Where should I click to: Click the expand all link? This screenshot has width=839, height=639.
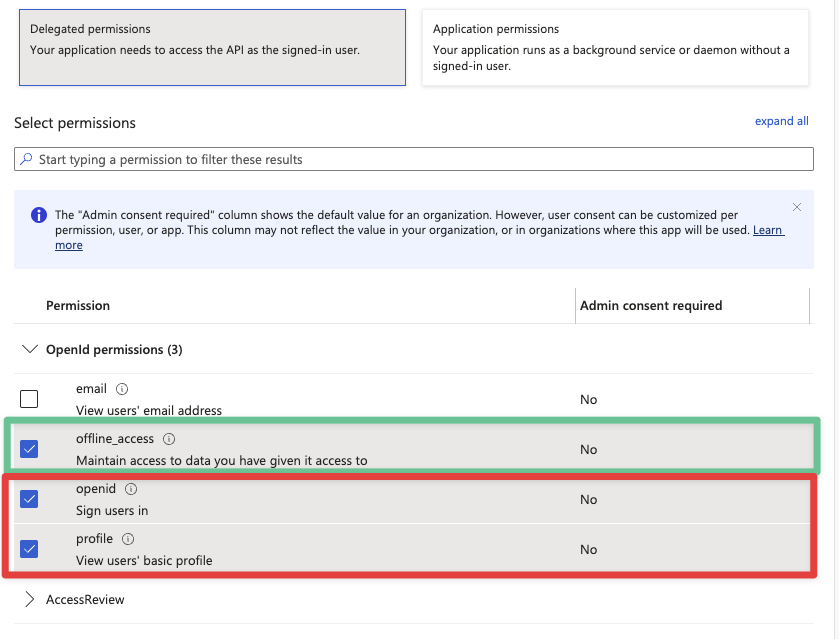coord(781,121)
